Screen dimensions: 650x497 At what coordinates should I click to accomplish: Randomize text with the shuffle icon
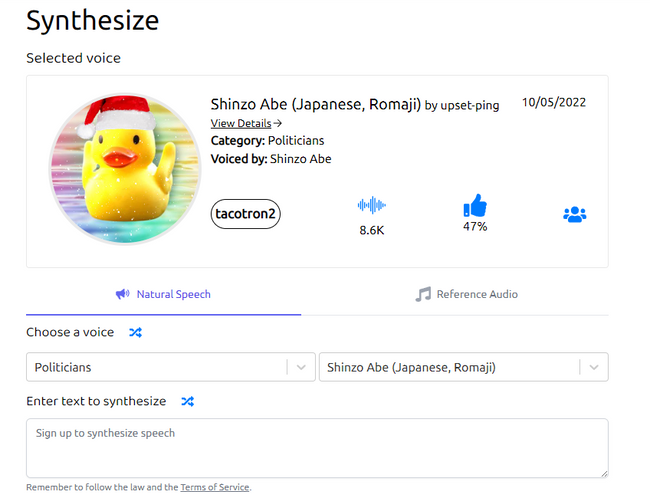pos(187,401)
